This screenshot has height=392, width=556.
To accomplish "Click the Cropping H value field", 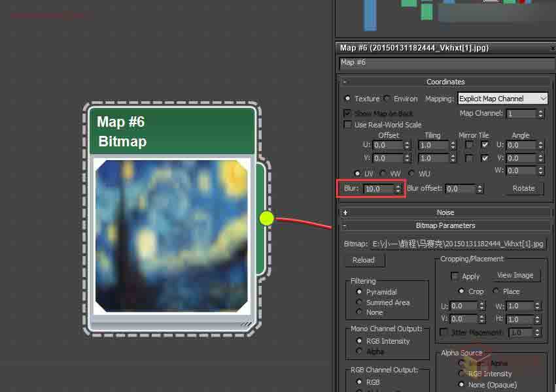I will point(520,319).
